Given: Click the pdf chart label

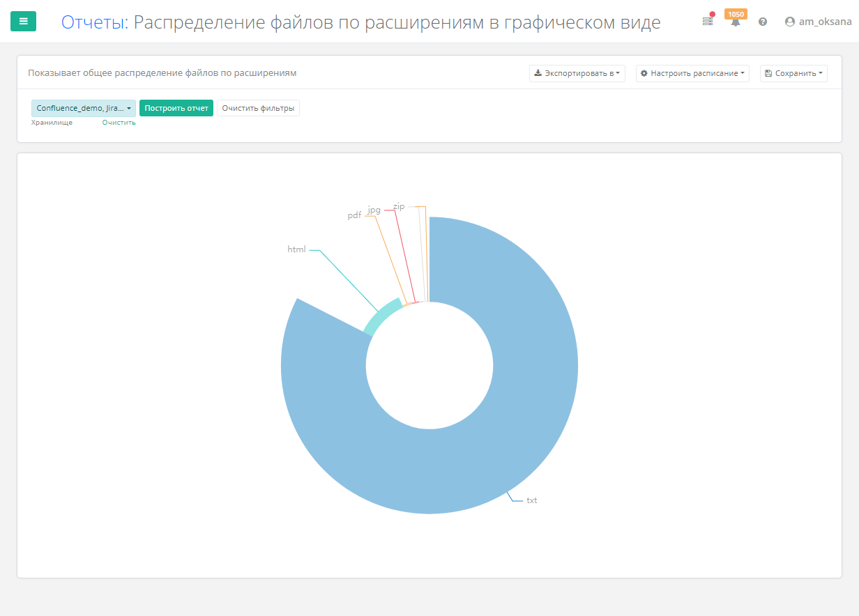Looking at the screenshot, I should coord(354,215).
